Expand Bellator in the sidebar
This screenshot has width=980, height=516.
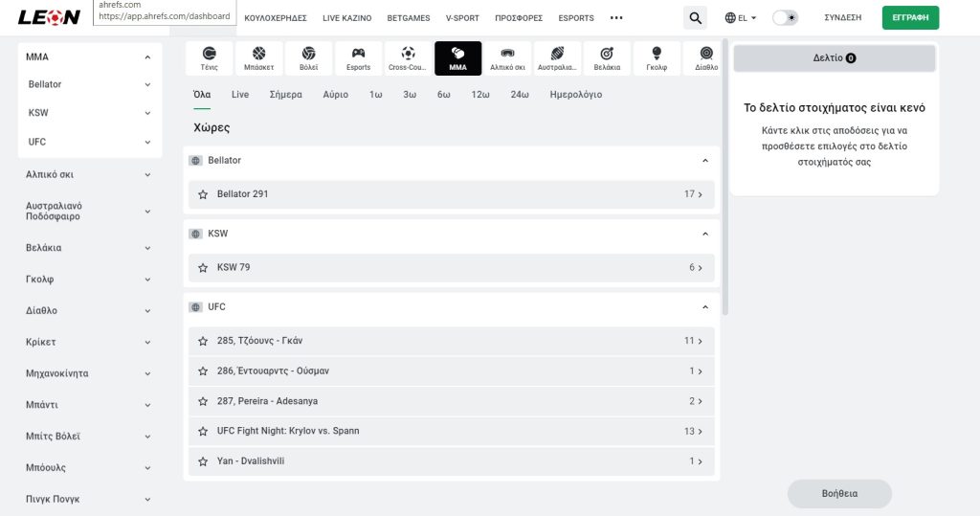click(147, 84)
